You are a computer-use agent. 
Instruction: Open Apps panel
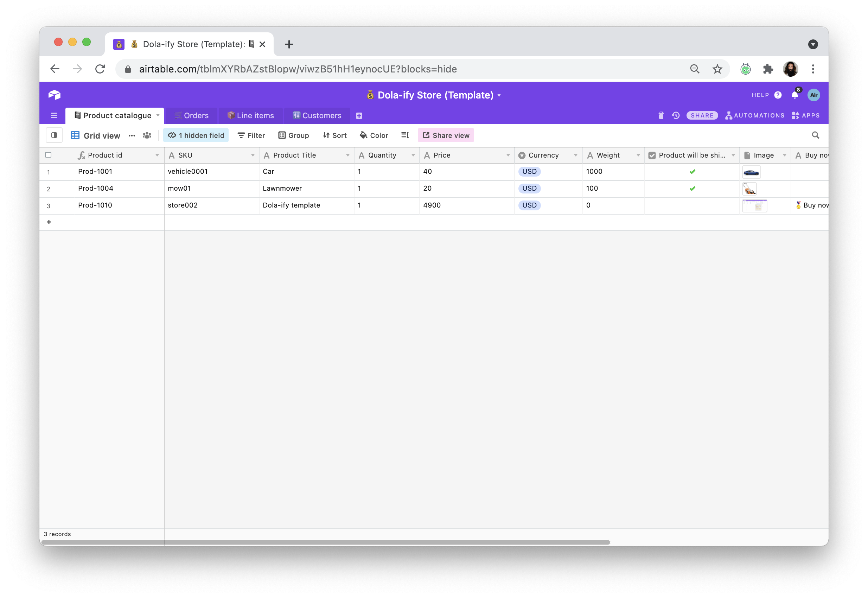coord(805,115)
